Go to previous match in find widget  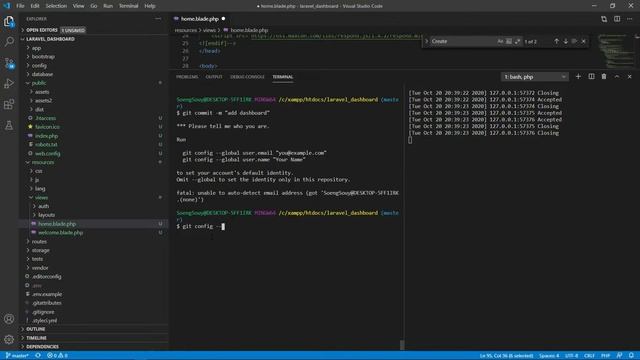point(556,41)
